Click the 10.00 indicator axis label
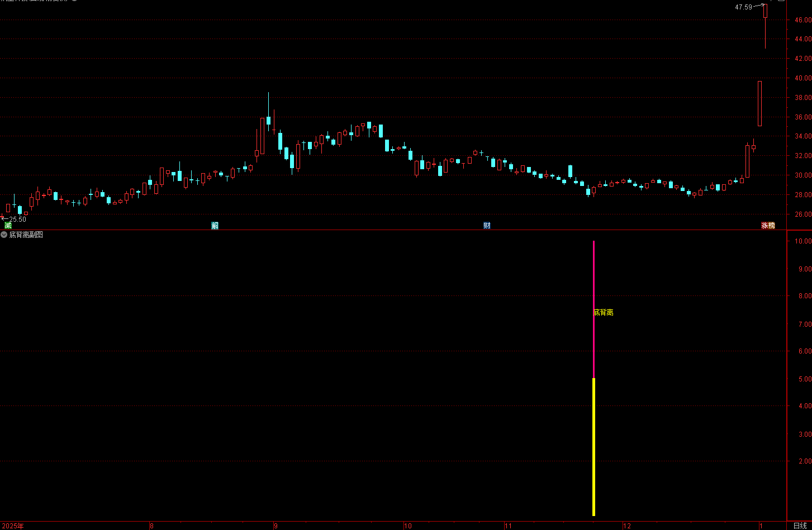Viewport: 812px width, 530px height. click(803, 241)
